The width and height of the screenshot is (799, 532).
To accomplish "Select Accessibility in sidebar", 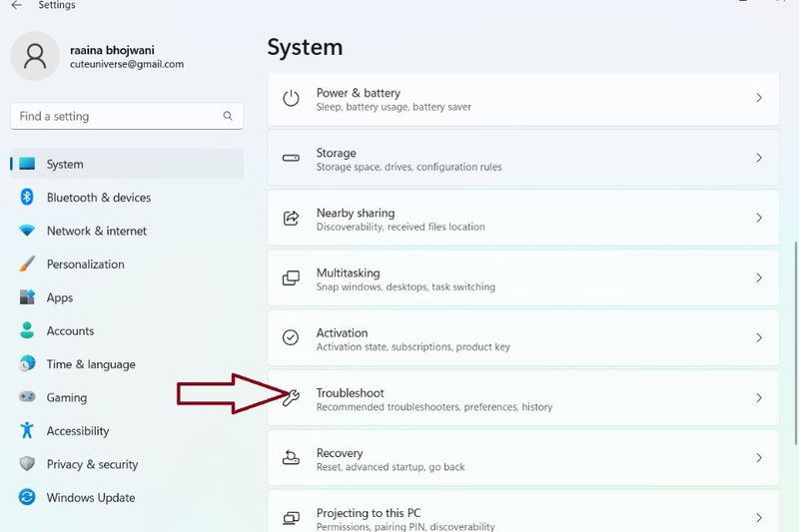I will click(x=127, y=431).
